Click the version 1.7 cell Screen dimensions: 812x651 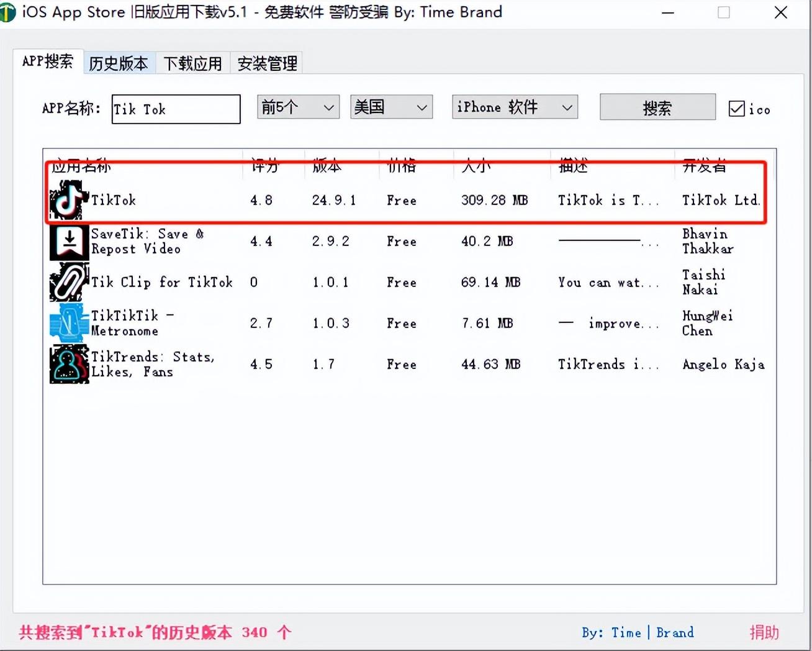pos(323,364)
